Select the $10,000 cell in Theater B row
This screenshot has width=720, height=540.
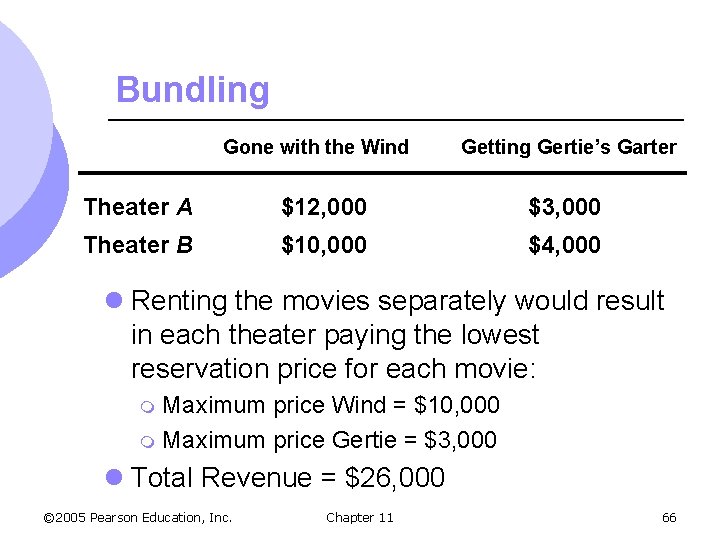point(324,245)
